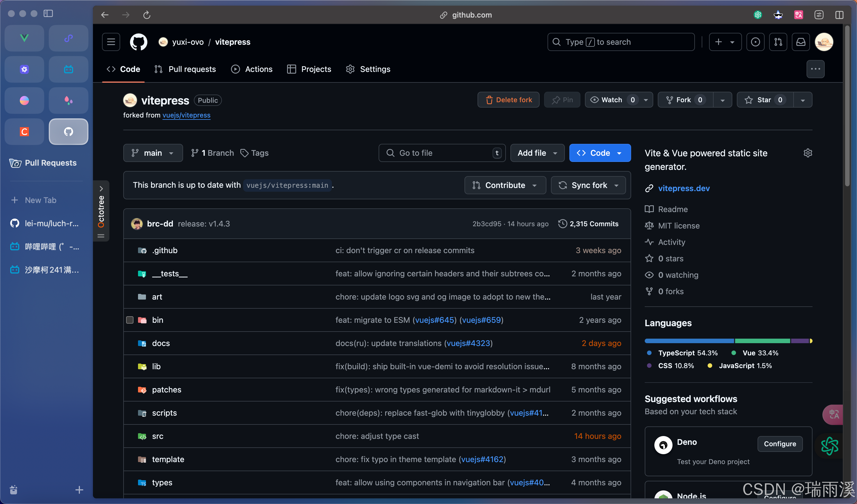Open the create new plus dropdown
Image resolution: width=857 pixels, height=504 pixels.
tap(725, 42)
